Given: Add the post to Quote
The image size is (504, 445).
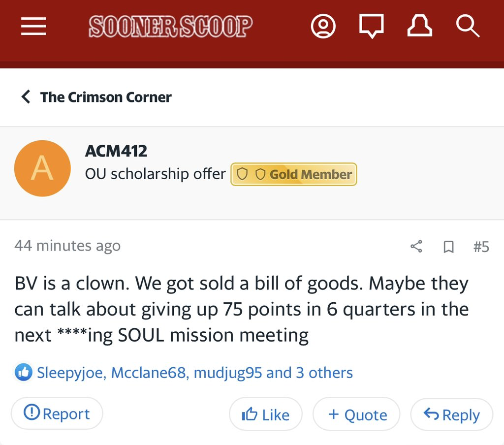Looking at the screenshot, I should coord(357,414).
